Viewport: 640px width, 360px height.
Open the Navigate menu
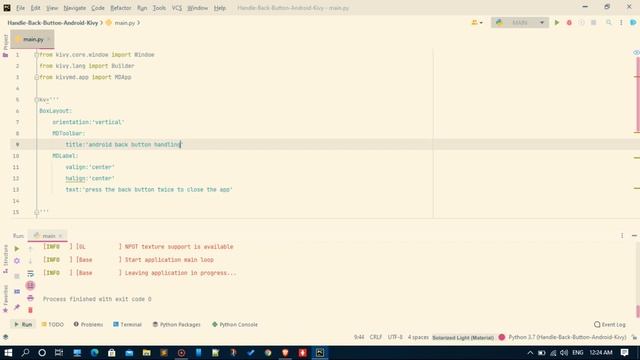point(75,8)
